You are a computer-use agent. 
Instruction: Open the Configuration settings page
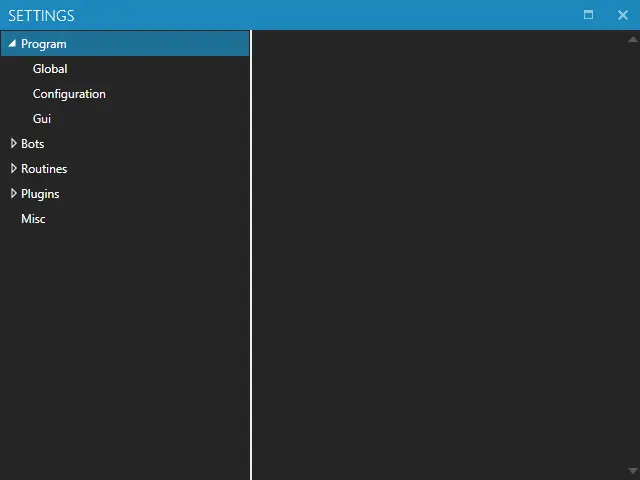[x=69, y=94]
